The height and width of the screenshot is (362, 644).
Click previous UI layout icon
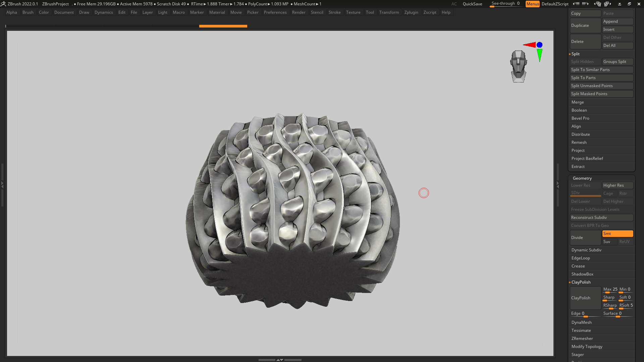598,4
